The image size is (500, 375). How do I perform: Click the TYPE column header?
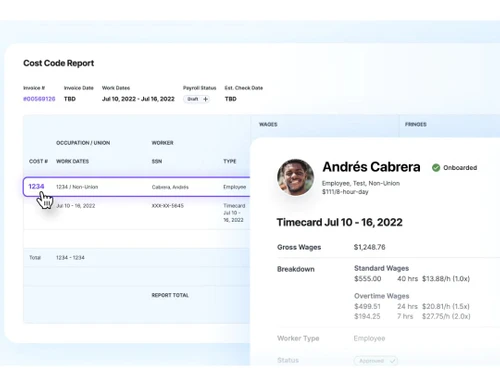point(230,161)
